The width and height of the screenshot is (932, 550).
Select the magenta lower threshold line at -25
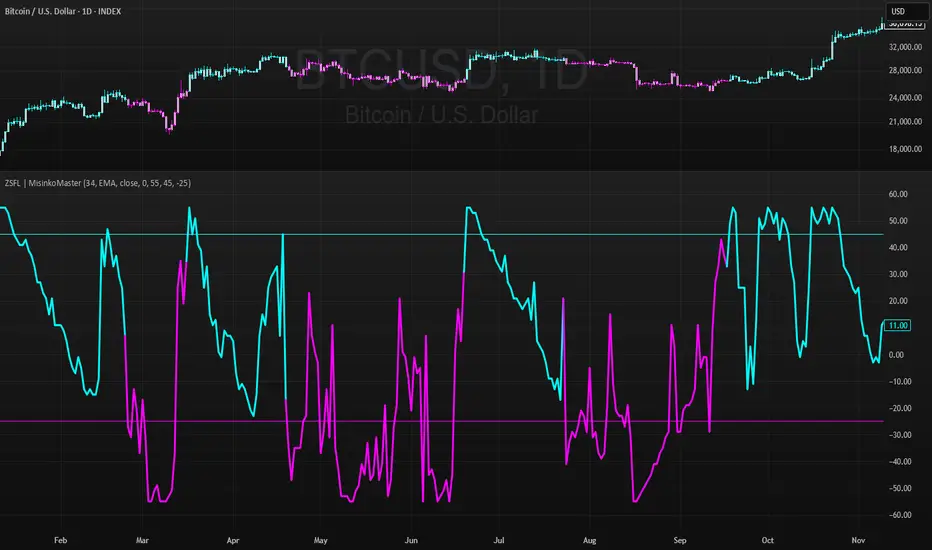442,422
